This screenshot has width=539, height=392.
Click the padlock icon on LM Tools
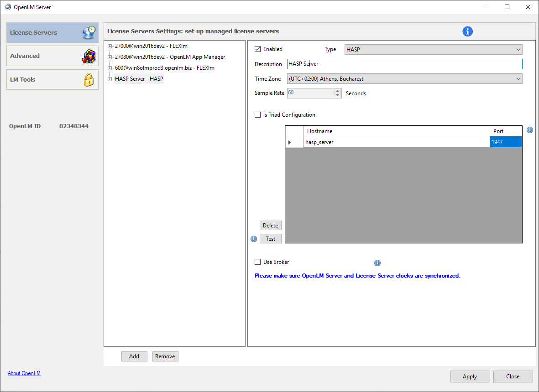89,79
